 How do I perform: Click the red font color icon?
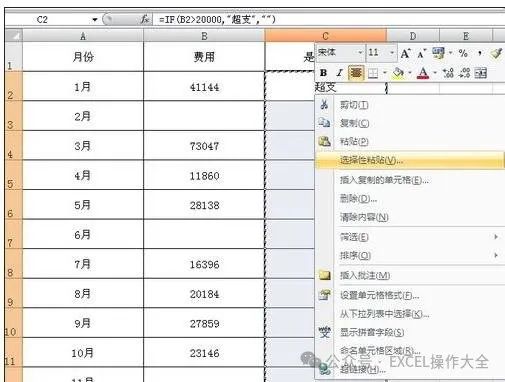[x=423, y=73]
